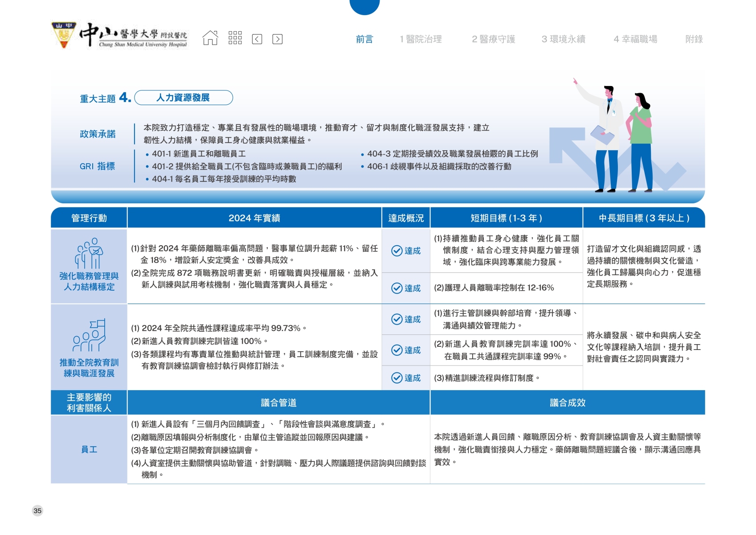Click the 人力資源發展 topic pill

(184, 98)
